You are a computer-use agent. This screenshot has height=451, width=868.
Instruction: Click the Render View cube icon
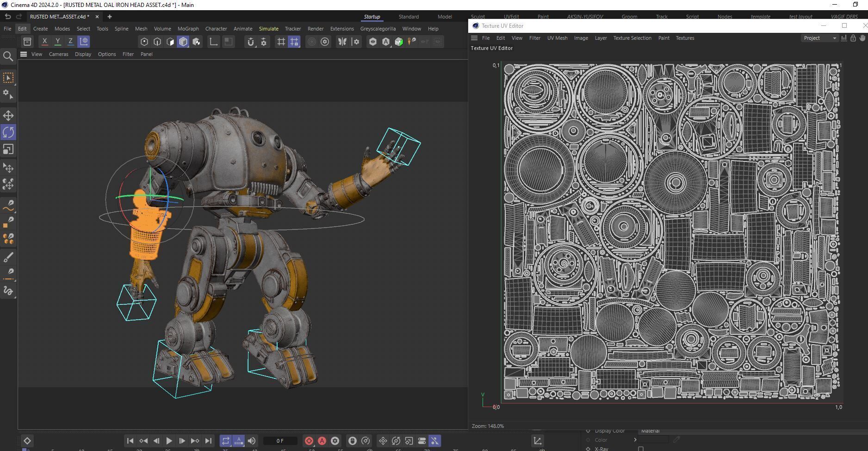[398, 42]
